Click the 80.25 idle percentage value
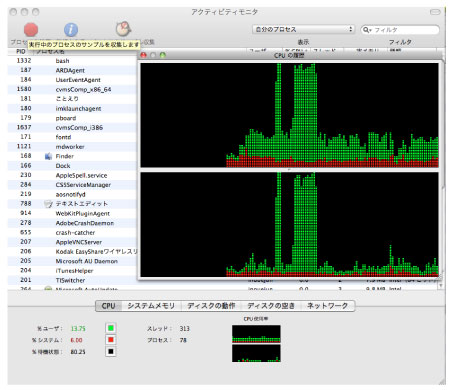 click(78, 352)
